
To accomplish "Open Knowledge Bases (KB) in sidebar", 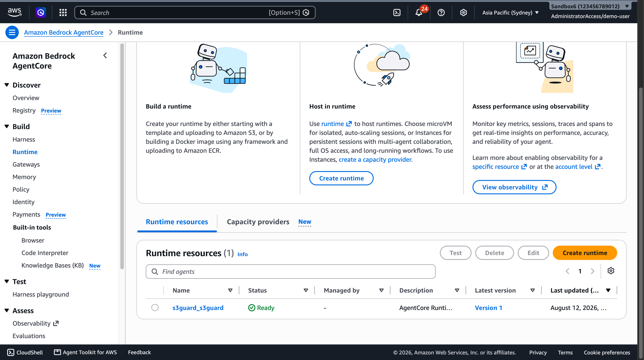I will click(x=53, y=265).
